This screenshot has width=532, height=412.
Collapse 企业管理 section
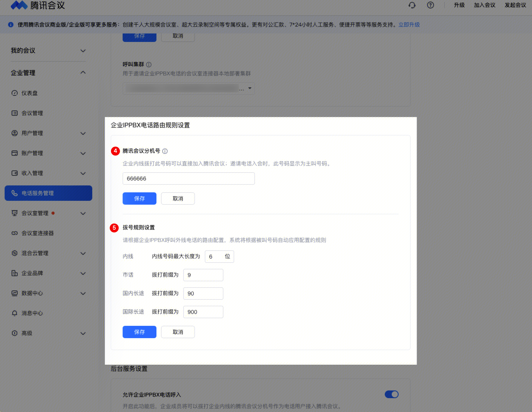coord(83,73)
